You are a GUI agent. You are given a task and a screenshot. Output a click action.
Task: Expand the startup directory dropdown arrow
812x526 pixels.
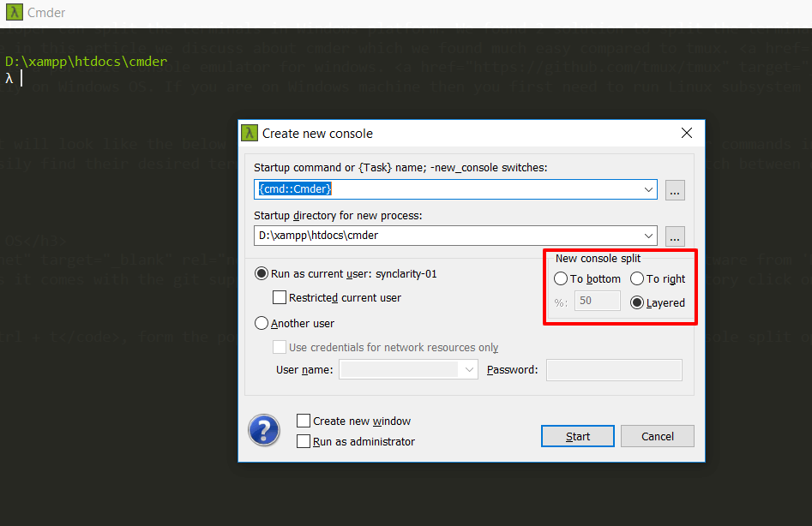(648, 236)
